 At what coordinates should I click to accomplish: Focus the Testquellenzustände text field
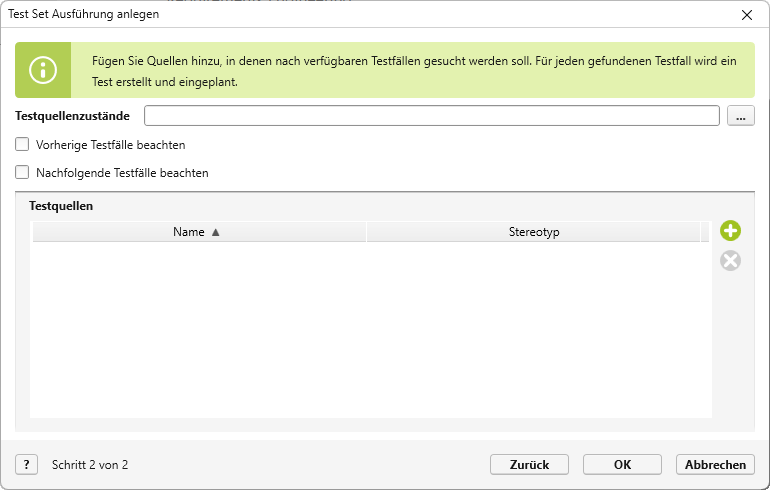[x=432, y=116]
